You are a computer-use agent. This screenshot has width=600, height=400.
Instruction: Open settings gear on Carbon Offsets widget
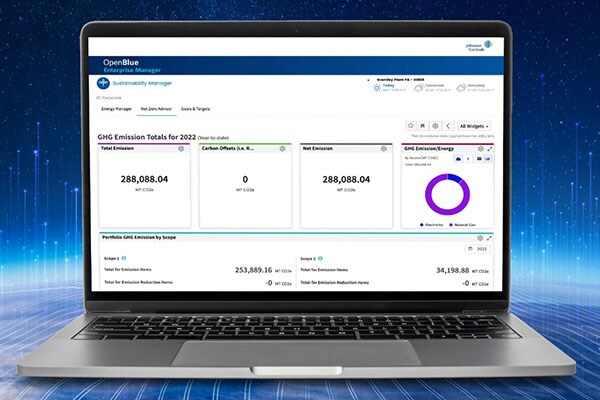click(283, 148)
